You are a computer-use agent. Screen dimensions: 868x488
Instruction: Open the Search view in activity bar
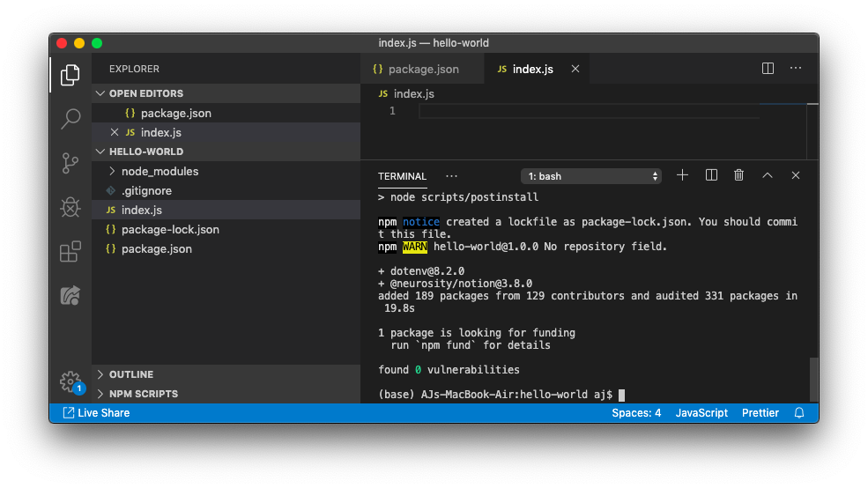pos(70,118)
